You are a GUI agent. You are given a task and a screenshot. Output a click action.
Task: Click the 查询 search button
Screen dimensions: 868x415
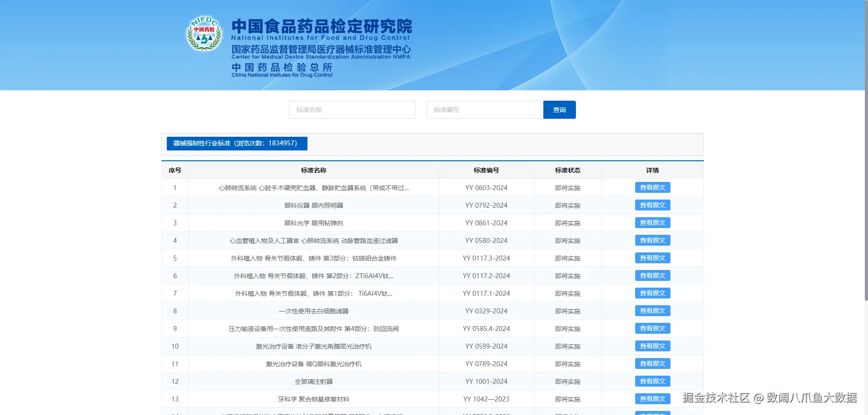tap(559, 110)
